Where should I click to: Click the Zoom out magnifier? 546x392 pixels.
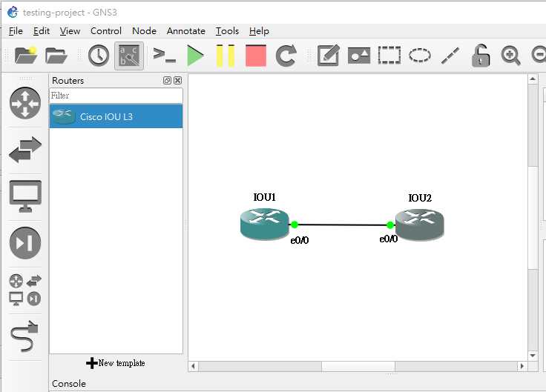(539, 56)
